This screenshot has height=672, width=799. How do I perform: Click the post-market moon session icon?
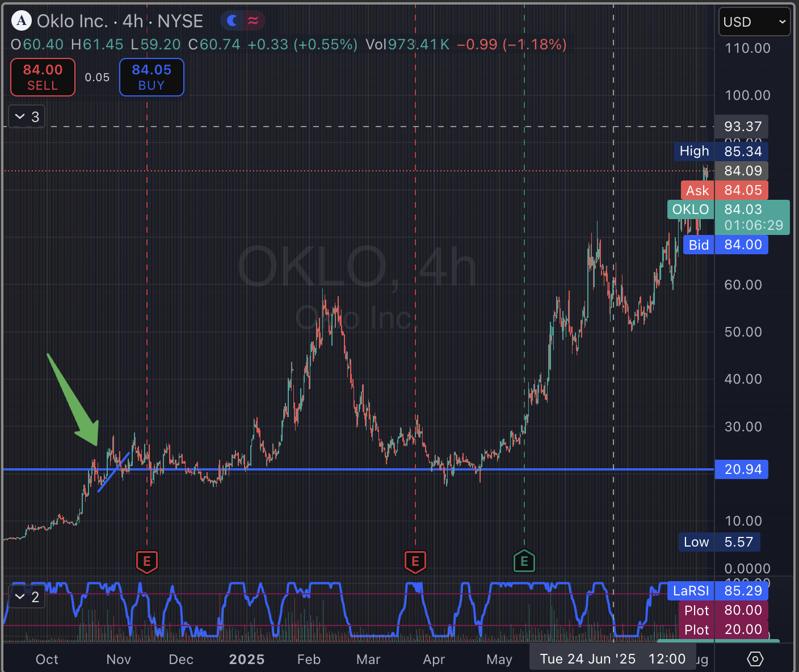(232, 21)
